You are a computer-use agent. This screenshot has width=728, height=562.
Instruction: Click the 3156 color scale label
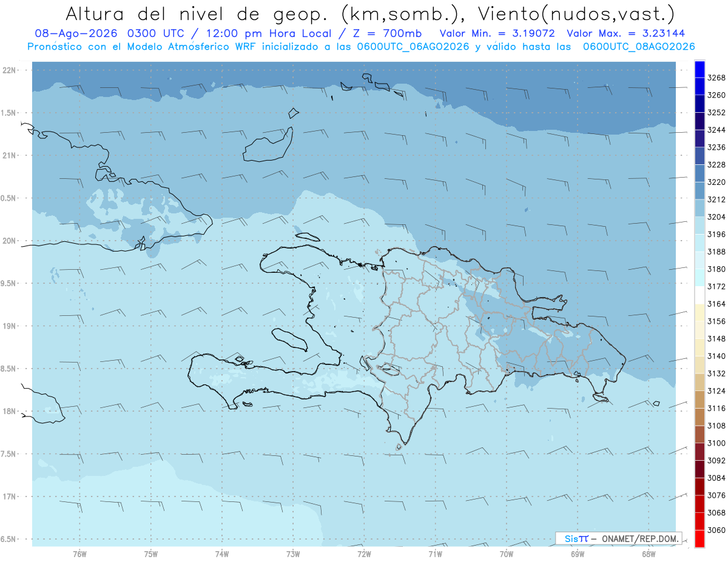[716, 321]
